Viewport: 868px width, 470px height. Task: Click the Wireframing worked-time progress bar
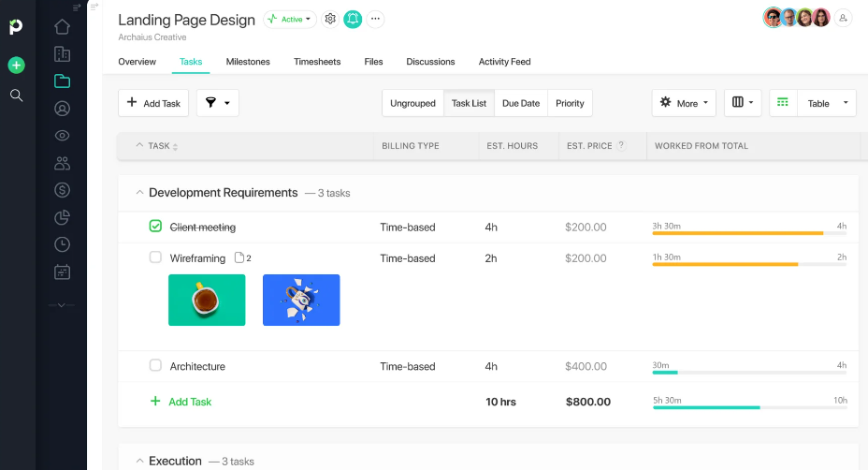tap(748, 265)
